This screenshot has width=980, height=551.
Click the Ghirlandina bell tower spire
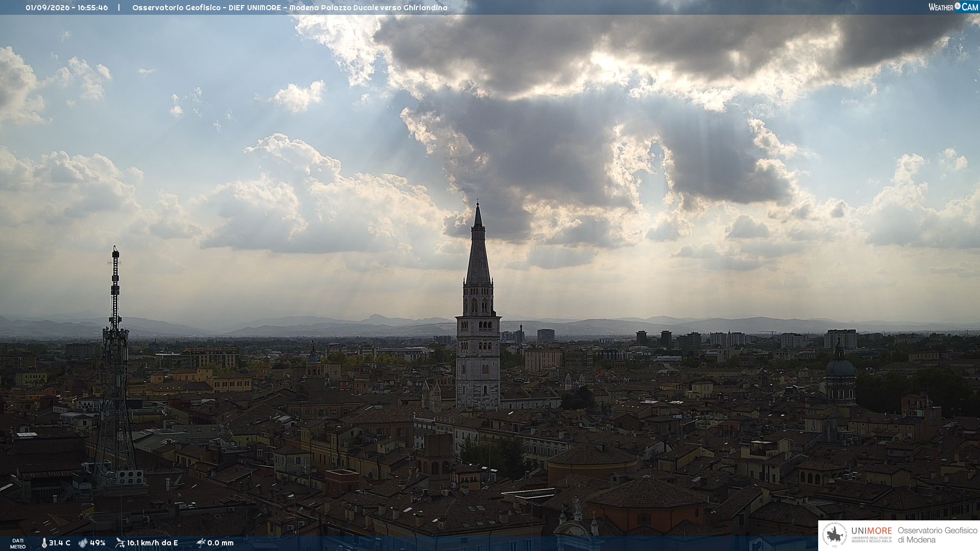(x=478, y=245)
